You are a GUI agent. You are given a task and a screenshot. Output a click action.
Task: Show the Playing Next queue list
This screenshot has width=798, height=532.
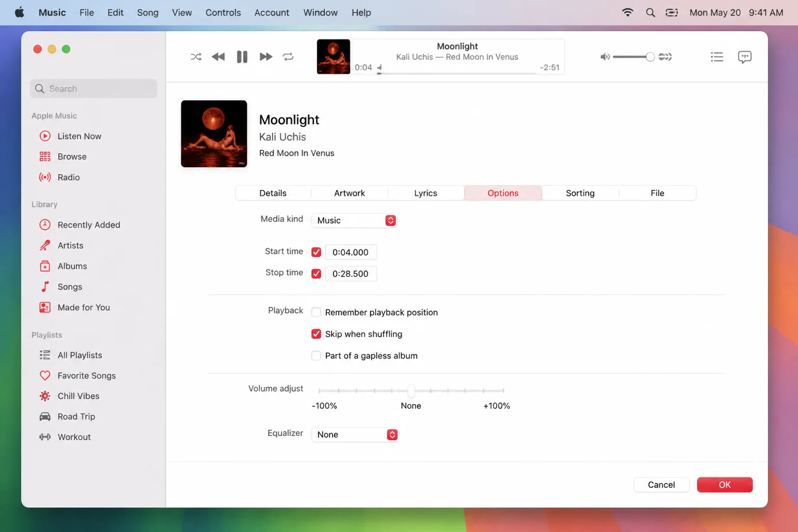pos(717,57)
